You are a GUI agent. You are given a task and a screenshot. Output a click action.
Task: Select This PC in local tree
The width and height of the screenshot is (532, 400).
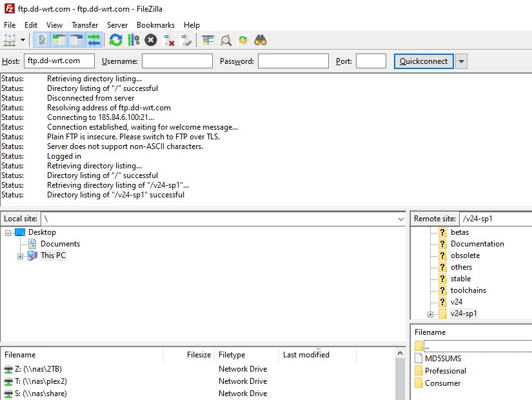click(x=53, y=255)
